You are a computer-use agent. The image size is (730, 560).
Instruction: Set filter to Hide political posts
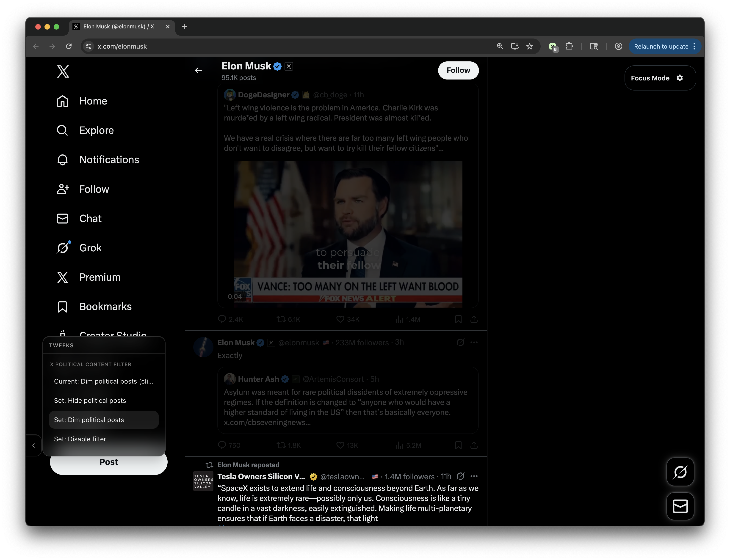tap(90, 400)
